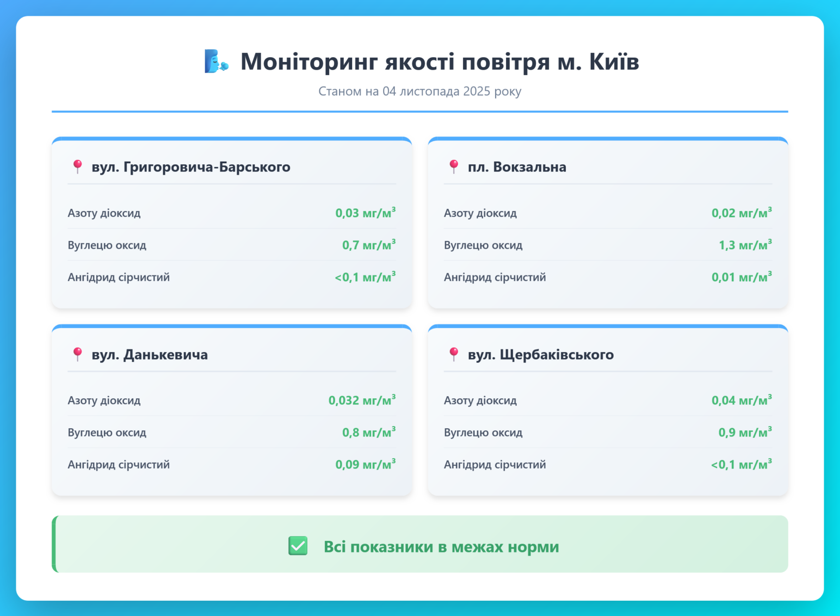
Task: Click the pin icon next to вул. Григоровича-Барського
Action: (78, 167)
